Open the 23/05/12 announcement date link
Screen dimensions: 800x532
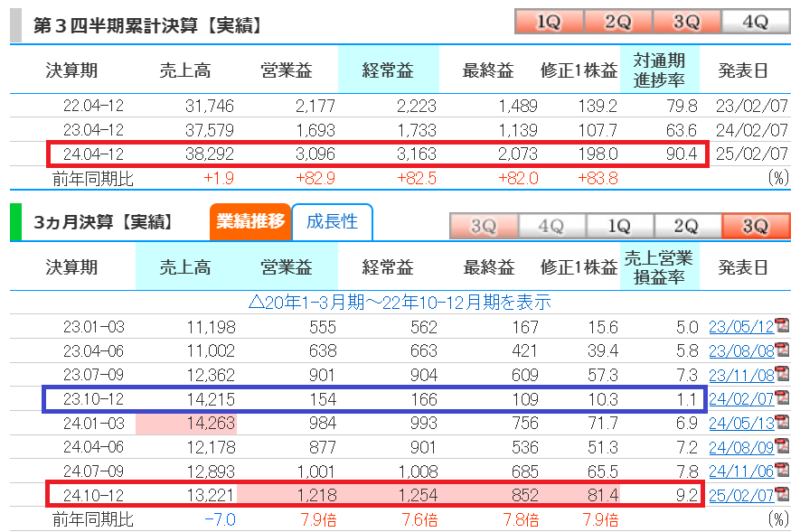pos(741,327)
